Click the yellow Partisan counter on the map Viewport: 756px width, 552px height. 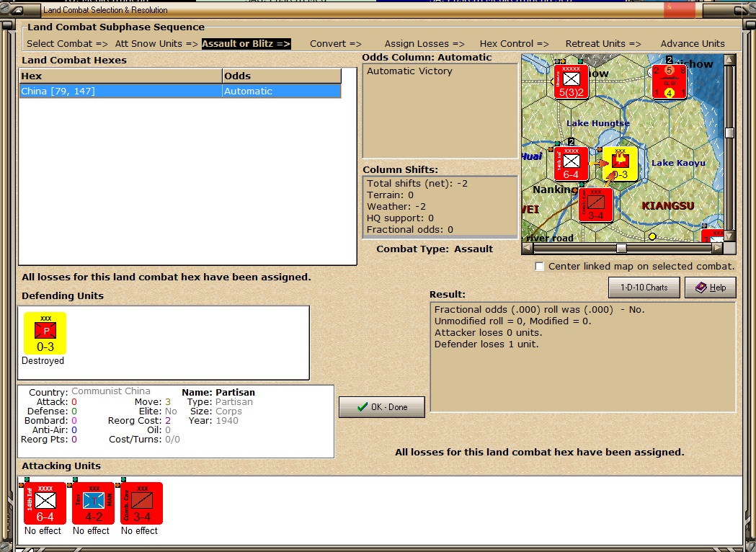pos(620,164)
